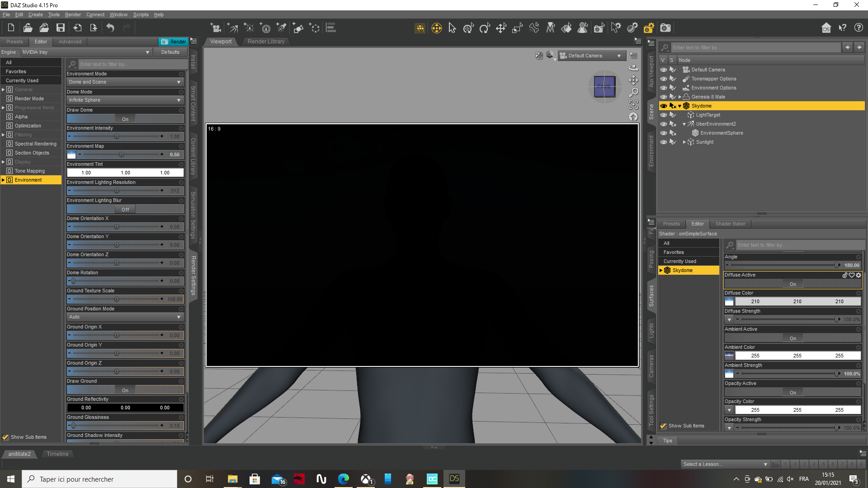Click the Render camera icon in toolbar

click(x=665, y=28)
